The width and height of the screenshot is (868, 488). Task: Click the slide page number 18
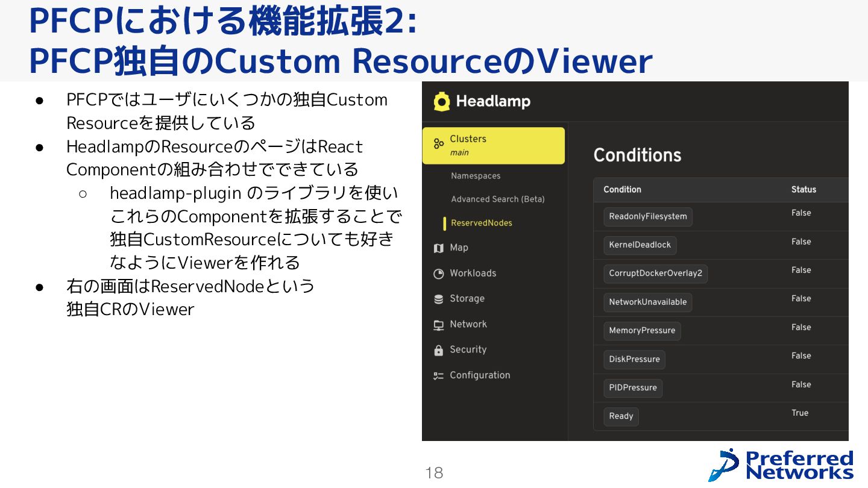(x=434, y=473)
